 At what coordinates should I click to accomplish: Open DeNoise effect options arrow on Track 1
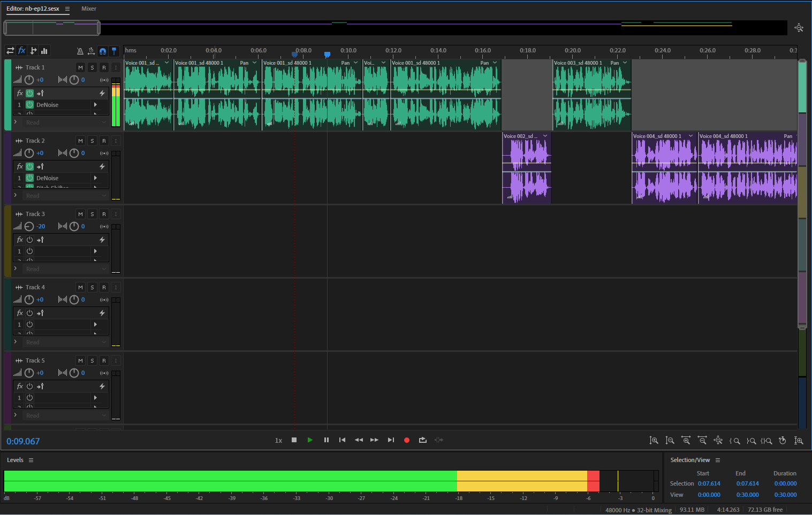(x=95, y=105)
